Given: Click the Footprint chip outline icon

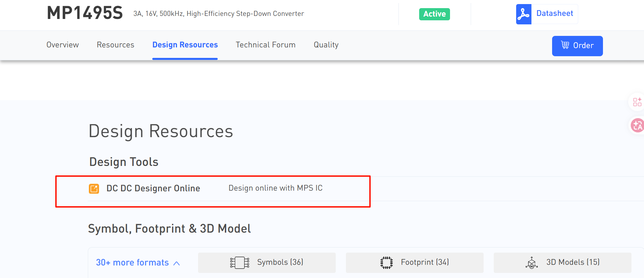Looking at the screenshot, I should click(386, 263).
